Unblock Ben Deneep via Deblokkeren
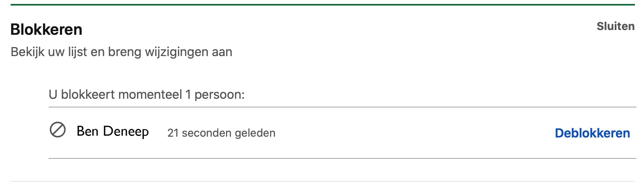 click(x=592, y=133)
